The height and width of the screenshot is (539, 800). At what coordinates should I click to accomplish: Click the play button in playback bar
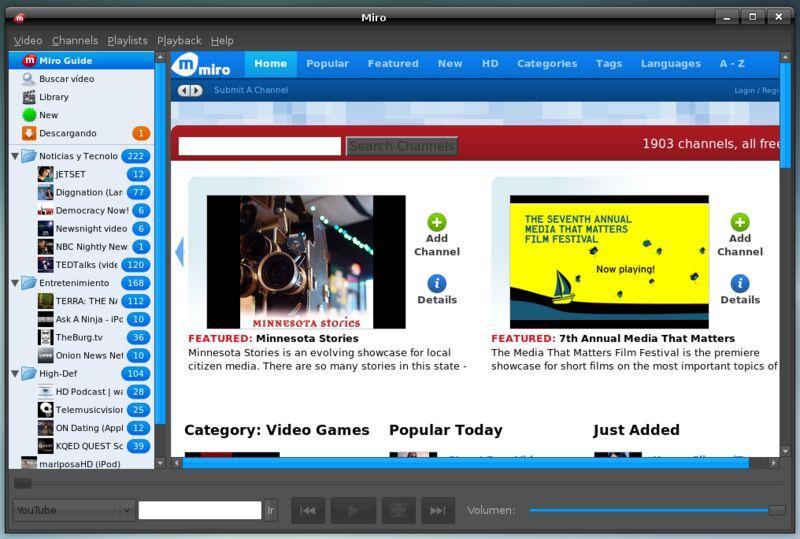point(353,510)
